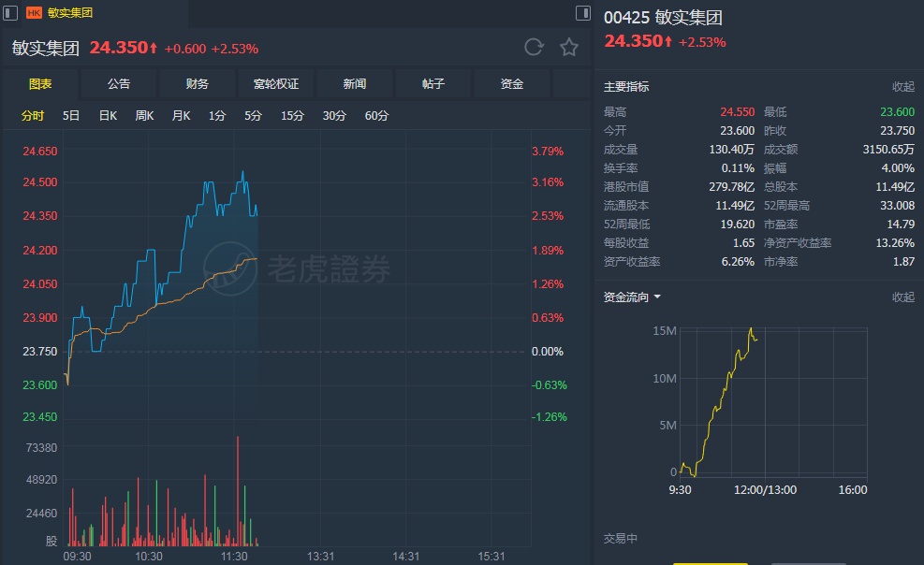
Task: Click the HK market badge icon
Action: [x=34, y=13]
